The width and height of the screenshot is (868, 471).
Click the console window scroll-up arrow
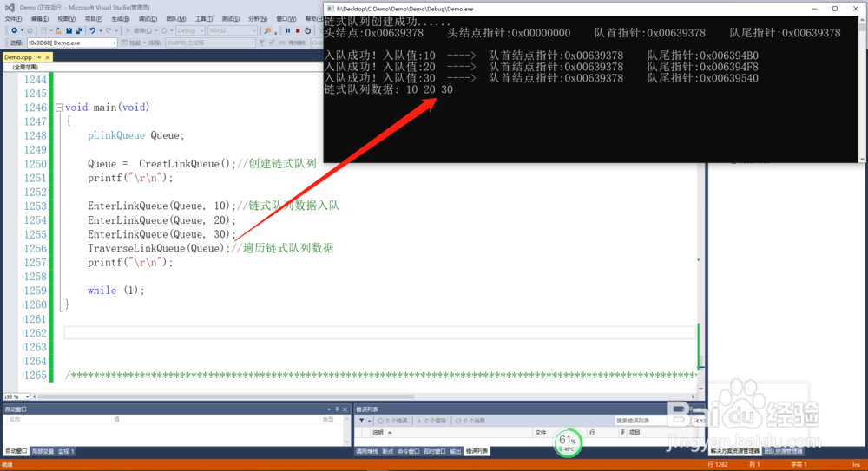point(863,20)
